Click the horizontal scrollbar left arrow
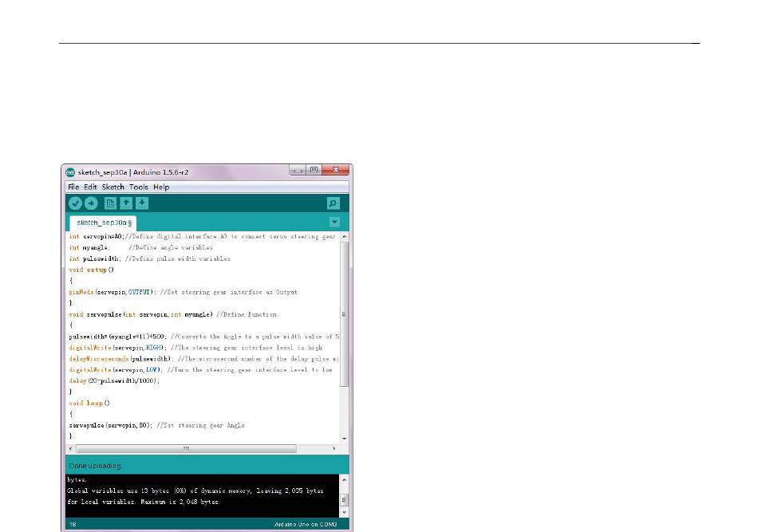Viewport: 758px width, 532px height. point(71,449)
